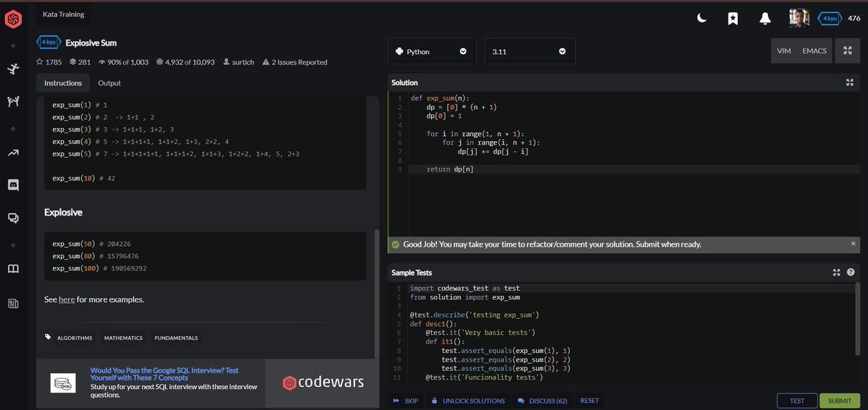Toggle fullscreen editor layout button

pyautogui.click(x=847, y=51)
